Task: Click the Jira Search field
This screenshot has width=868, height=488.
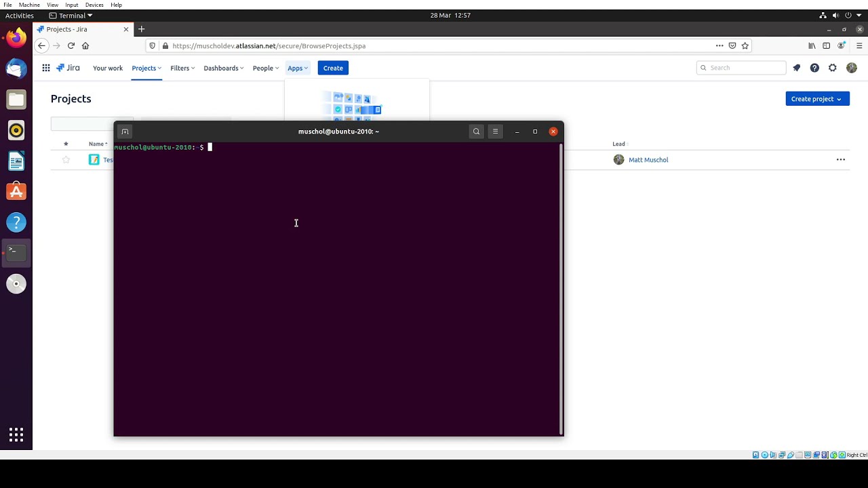Action: (741, 68)
